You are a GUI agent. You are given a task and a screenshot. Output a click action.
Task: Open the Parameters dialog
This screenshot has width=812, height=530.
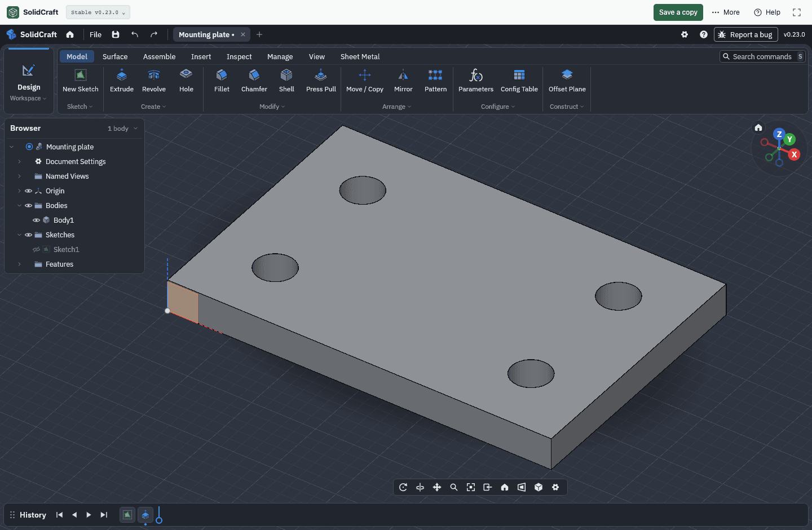point(476,81)
